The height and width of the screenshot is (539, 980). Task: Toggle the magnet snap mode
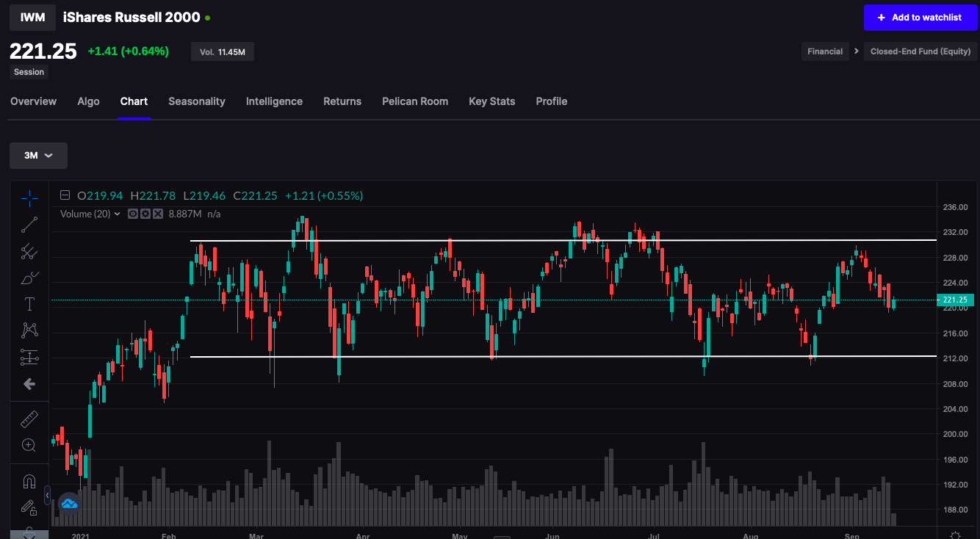(x=29, y=482)
